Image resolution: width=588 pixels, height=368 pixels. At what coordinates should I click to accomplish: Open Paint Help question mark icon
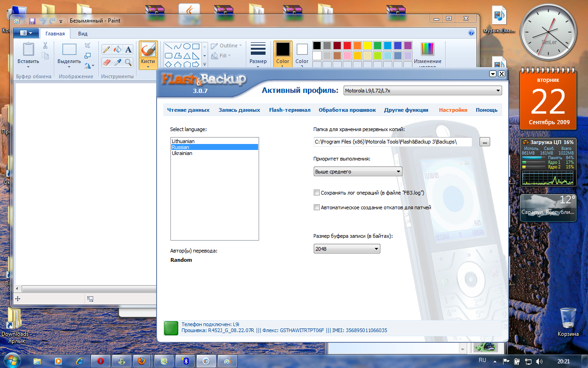point(471,33)
